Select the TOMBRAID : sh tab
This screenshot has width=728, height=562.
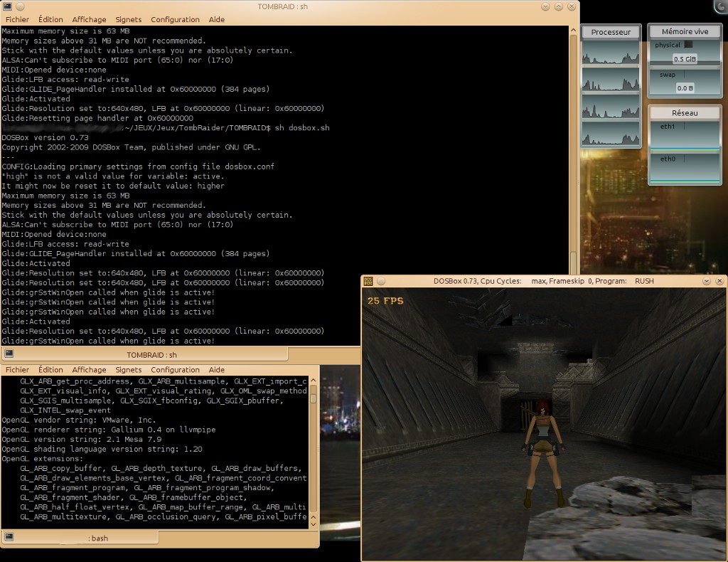144,355
